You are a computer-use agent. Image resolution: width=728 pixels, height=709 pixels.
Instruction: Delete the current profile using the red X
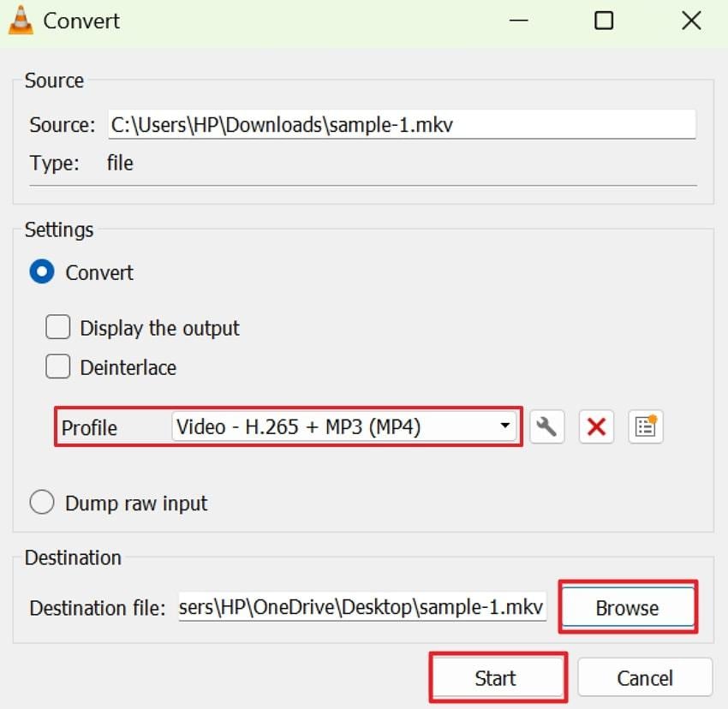(596, 426)
